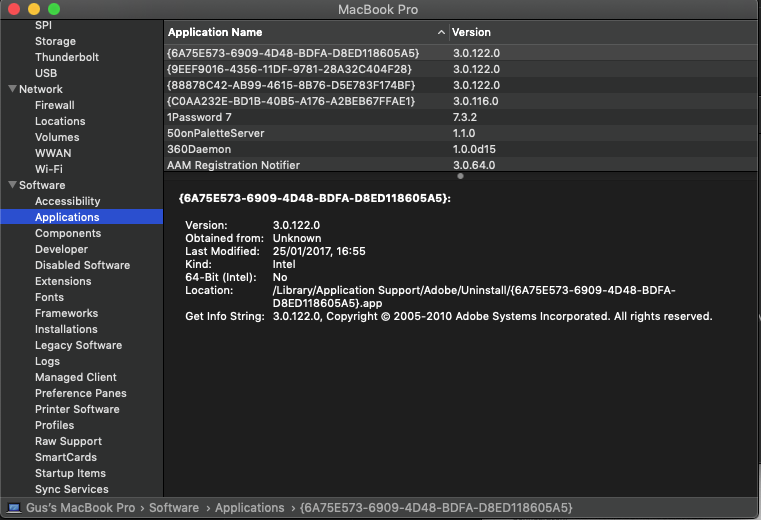This screenshot has height=520, width=761.
Task: Open Installations under Software
Action: pyautogui.click(x=66, y=330)
